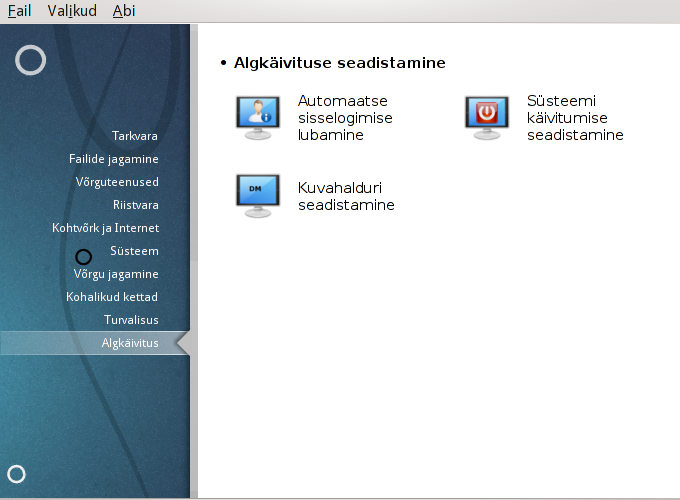Switch to Riistvara category
Image resolution: width=680 pixels, height=500 pixels.
(x=136, y=205)
